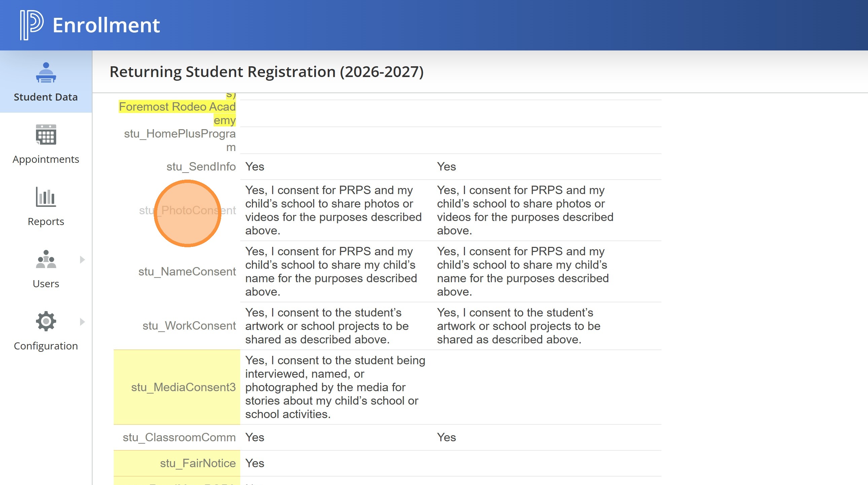Click the highlighted stu_FairNotice label
Image resolution: width=868 pixels, height=485 pixels.
point(198,463)
